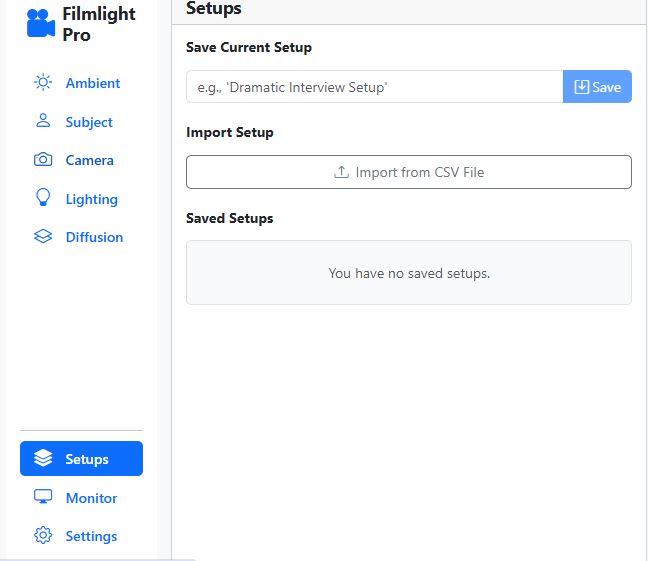Click the Camera icon in sidebar
The image size is (648, 561).
click(43, 160)
